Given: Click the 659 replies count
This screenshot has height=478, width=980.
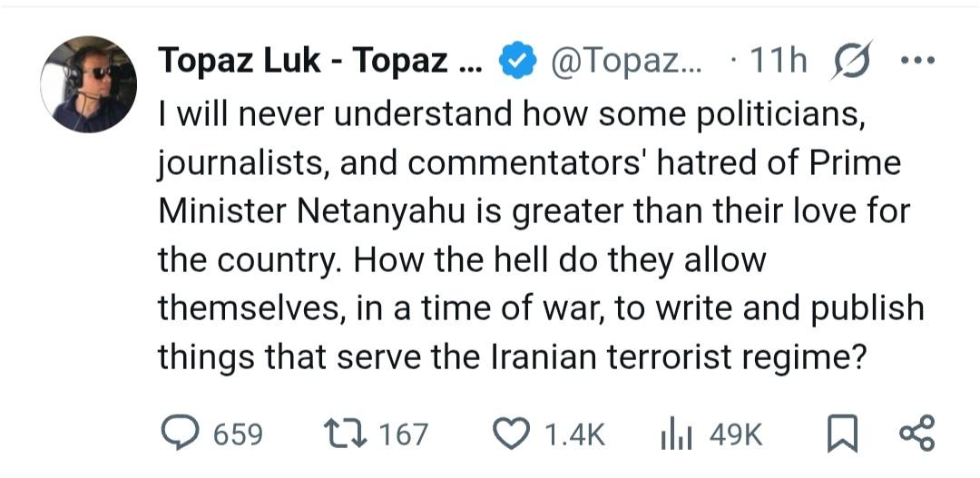Looking at the screenshot, I should (238, 434).
